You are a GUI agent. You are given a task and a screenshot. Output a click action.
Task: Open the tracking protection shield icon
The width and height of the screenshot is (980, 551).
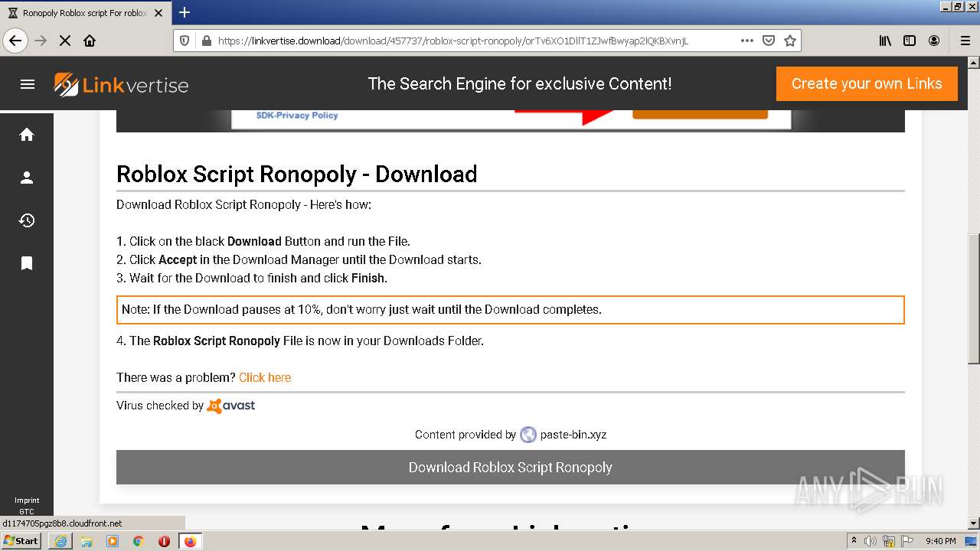pyautogui.click(x=185, y=41)
